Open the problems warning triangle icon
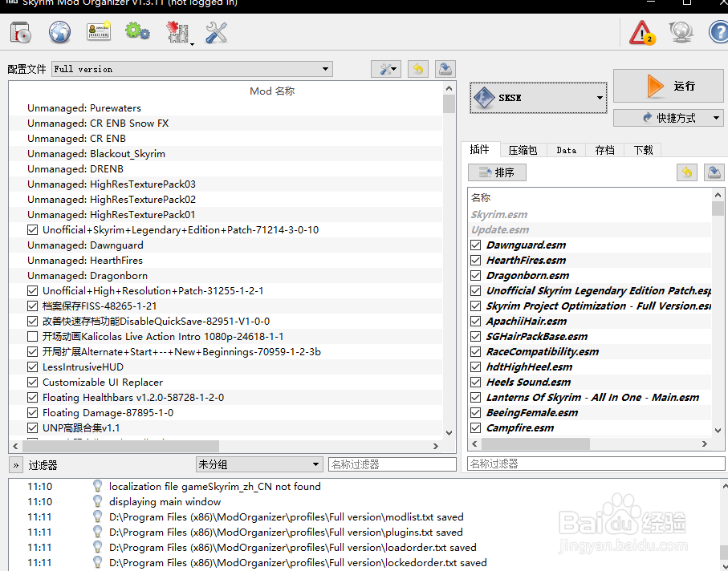 pos(642,32)
